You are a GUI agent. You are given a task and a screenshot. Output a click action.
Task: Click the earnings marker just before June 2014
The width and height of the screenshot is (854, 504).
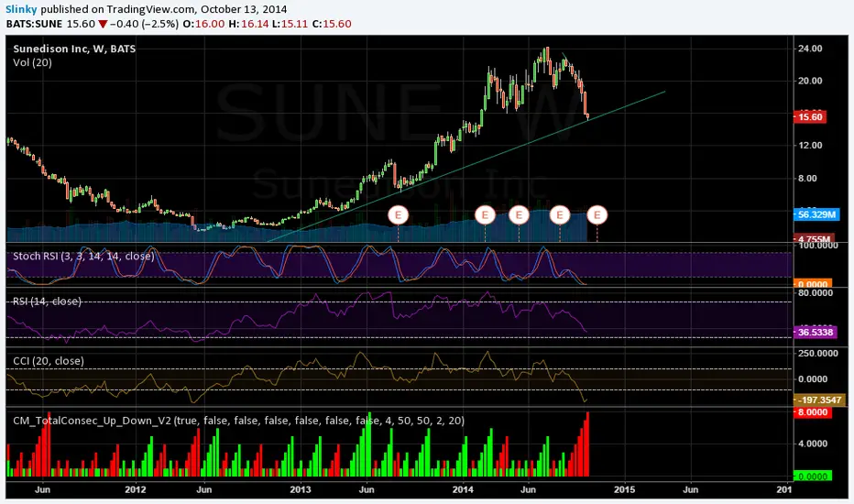[x=519, y=214]
